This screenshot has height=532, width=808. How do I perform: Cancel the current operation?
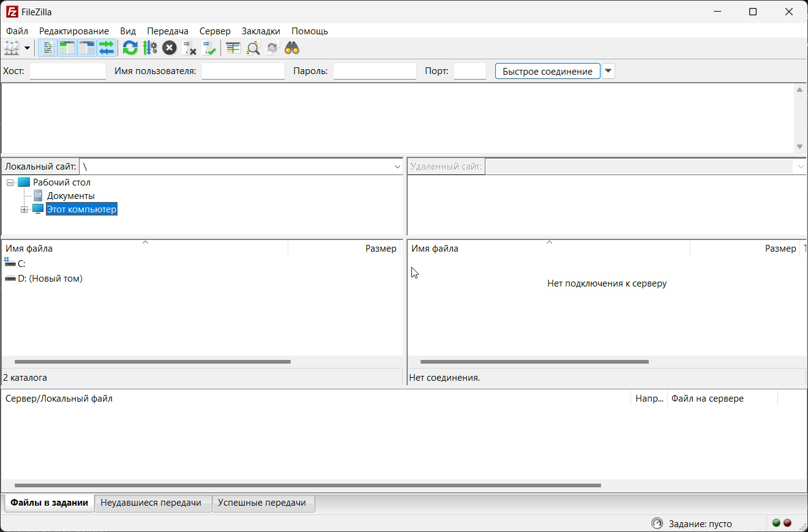click(170, 47)
